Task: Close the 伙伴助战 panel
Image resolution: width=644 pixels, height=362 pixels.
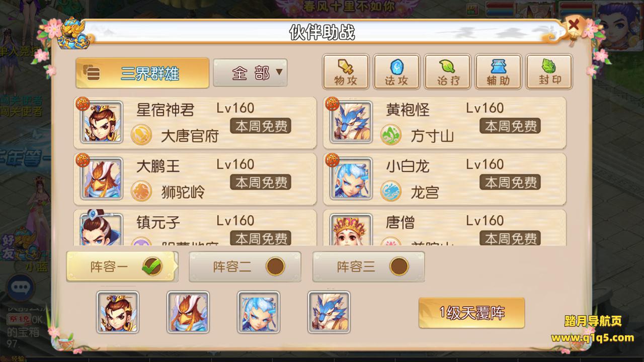Action: tap(573, 25)
